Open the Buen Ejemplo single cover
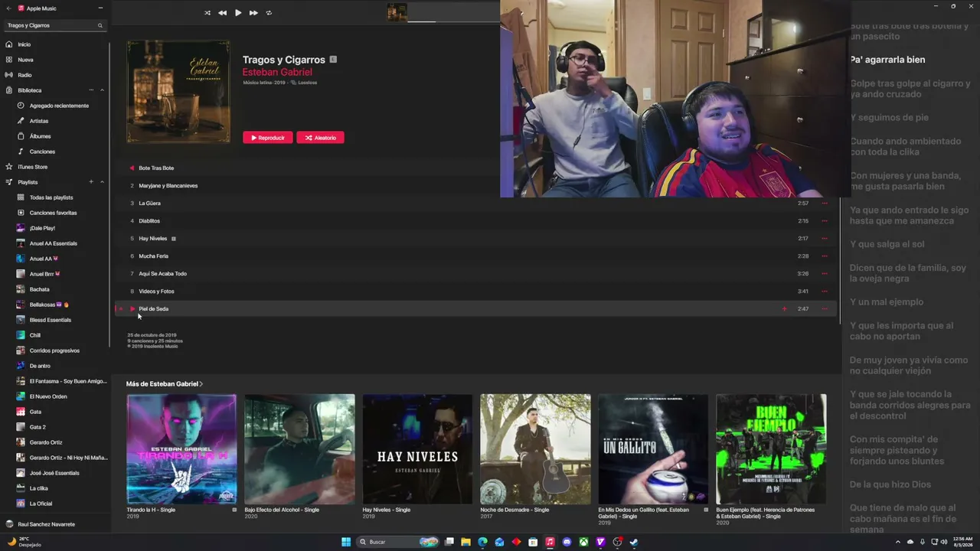 (771, 449)
